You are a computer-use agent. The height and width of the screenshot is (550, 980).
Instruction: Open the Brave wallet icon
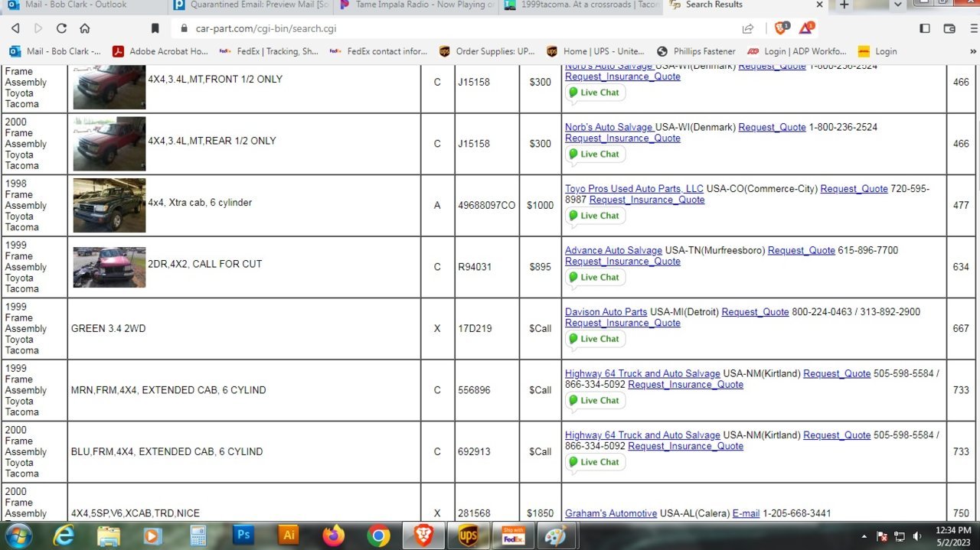click(x=949, y=28)
